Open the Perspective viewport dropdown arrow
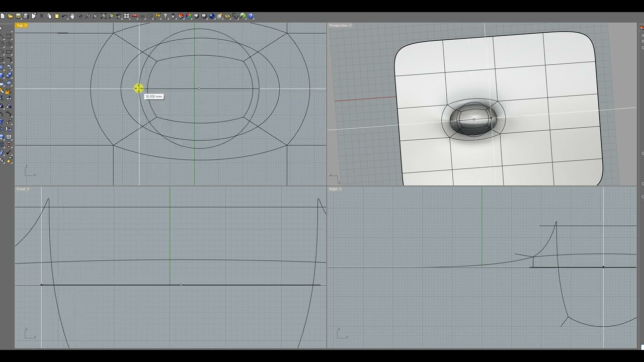The width and height of the screenshot is (644, 362). 351,25
